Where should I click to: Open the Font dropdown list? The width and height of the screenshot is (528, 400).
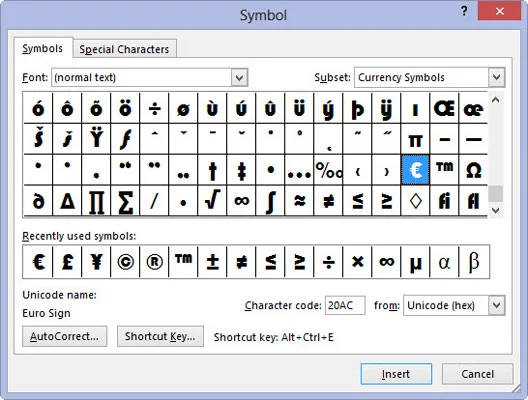239,77
